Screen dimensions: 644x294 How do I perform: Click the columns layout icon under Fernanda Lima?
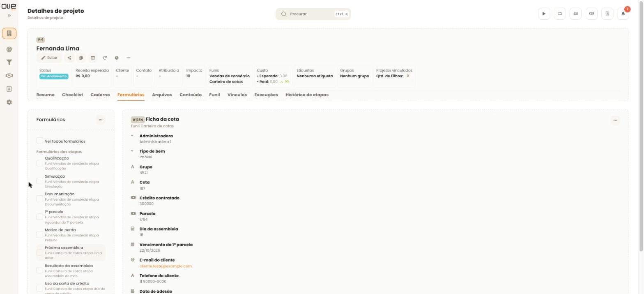[93, 58]
